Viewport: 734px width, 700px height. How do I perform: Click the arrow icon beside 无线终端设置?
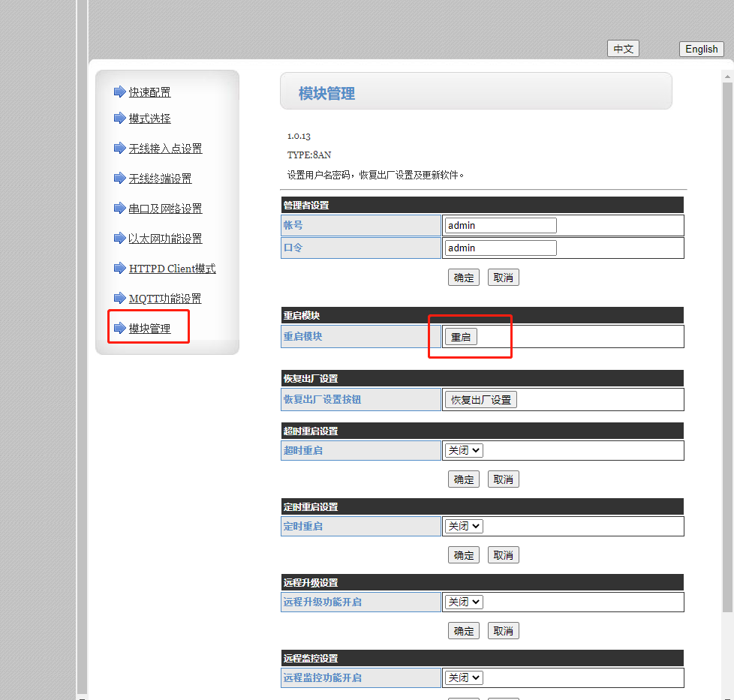(x=119, y=178)
